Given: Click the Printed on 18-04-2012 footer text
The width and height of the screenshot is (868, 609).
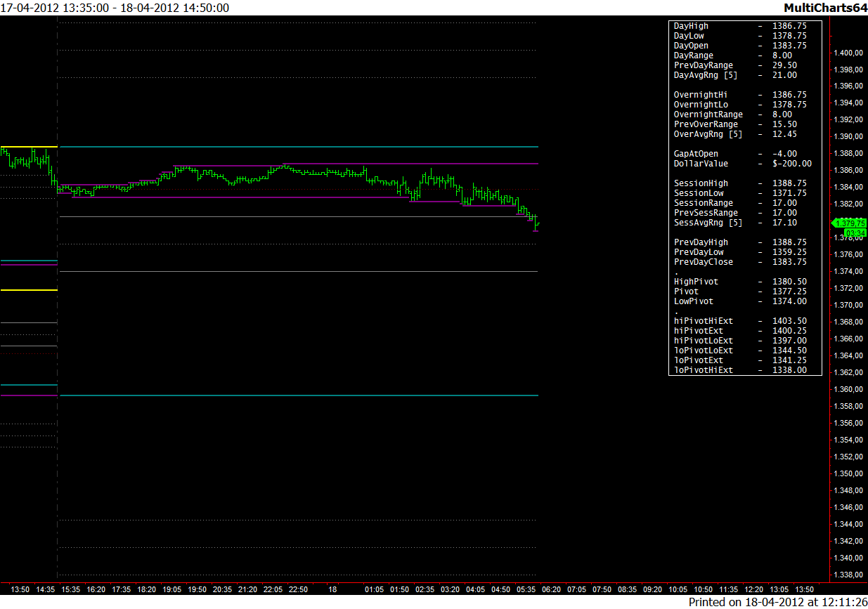Looking at the screenshot, I should pyautogui.click(x=777, y=602).
